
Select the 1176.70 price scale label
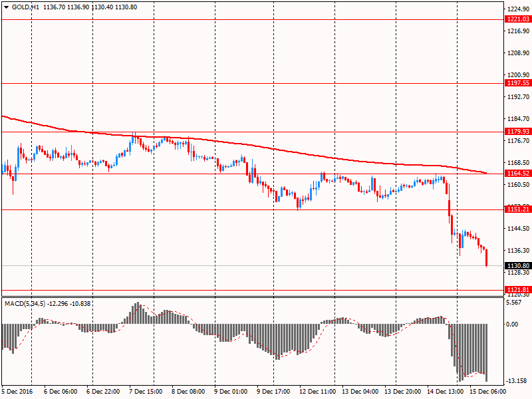pyautogui.click(x=518, y=141)
